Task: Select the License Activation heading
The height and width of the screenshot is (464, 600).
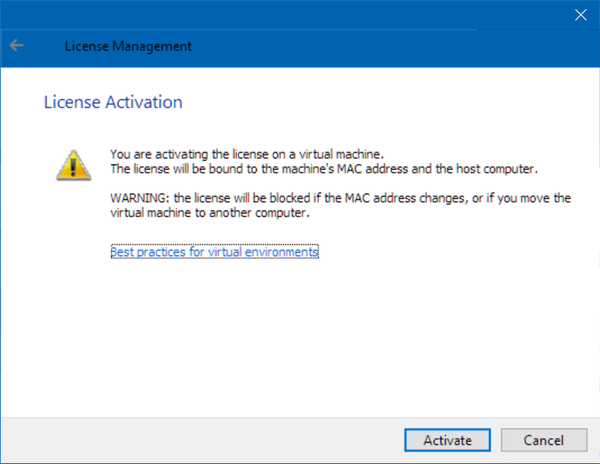Action: pos(112,102)
